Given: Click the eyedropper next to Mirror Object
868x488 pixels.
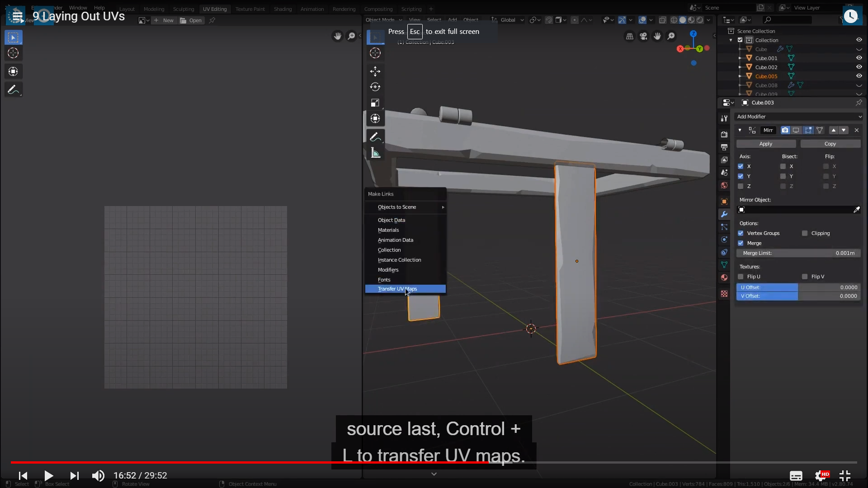Looking at the screenshot, I should [856, 210].
